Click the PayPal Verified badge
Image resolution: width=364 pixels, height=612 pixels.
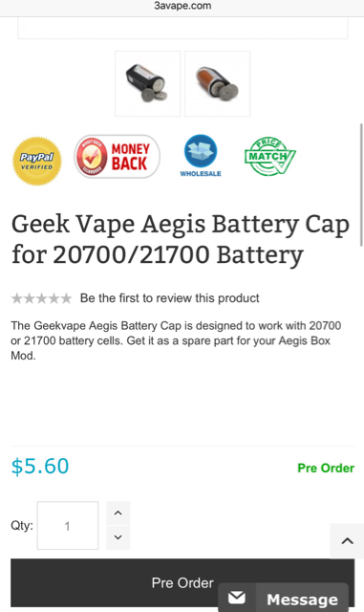pos(37,161)
